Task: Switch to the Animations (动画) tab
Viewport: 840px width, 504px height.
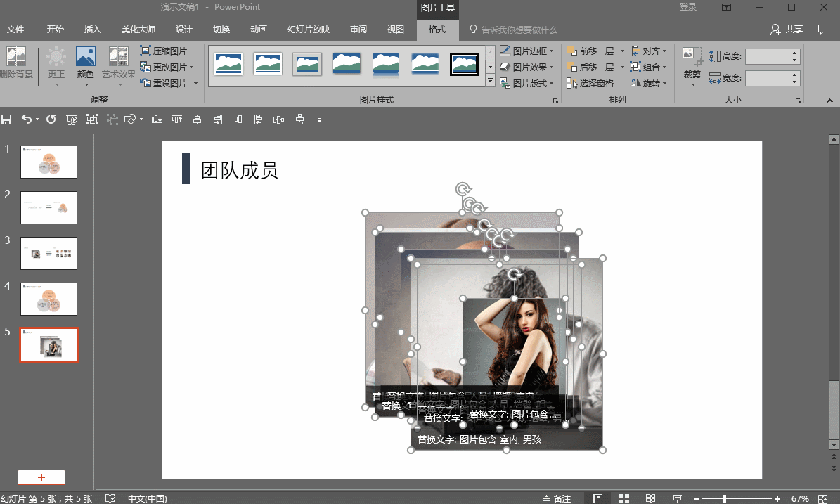Action: pyautogui.click(x=258, y=30)
